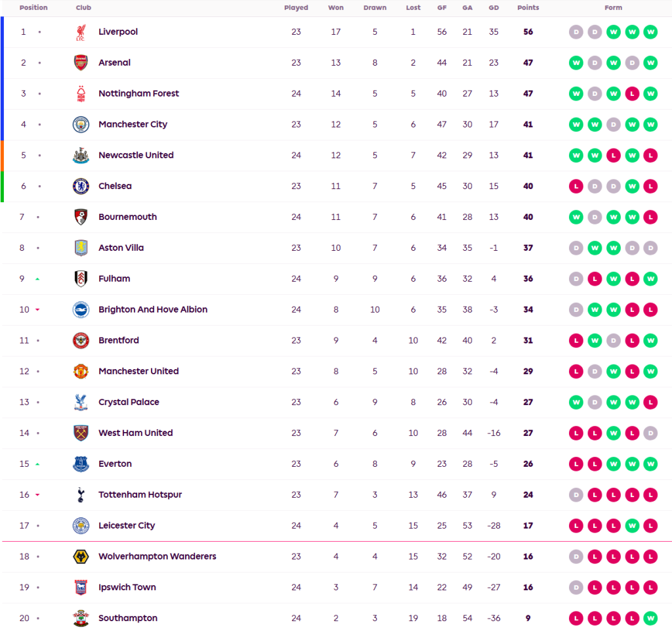Click the Played column header
This screenshot has width=672, height=631.
(296, 8)
